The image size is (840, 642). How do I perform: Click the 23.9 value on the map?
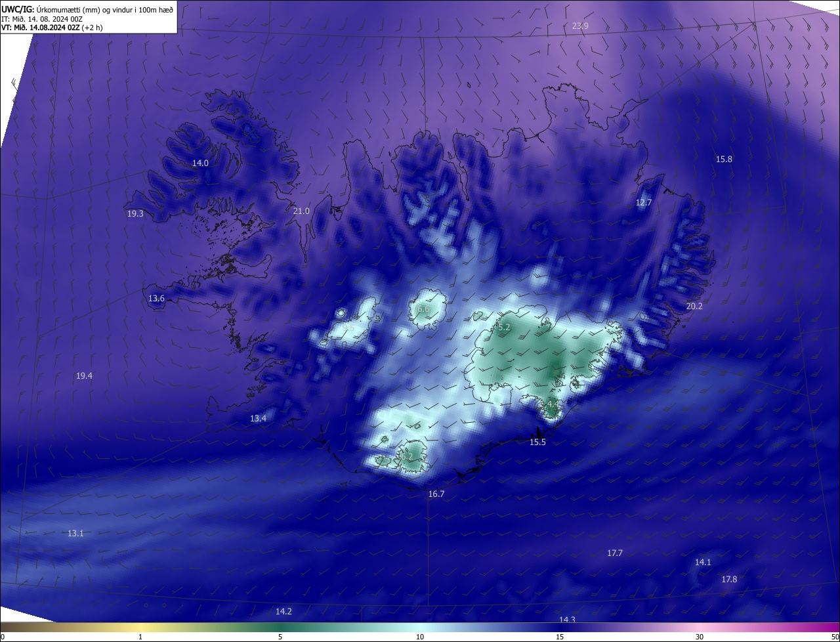580,26
